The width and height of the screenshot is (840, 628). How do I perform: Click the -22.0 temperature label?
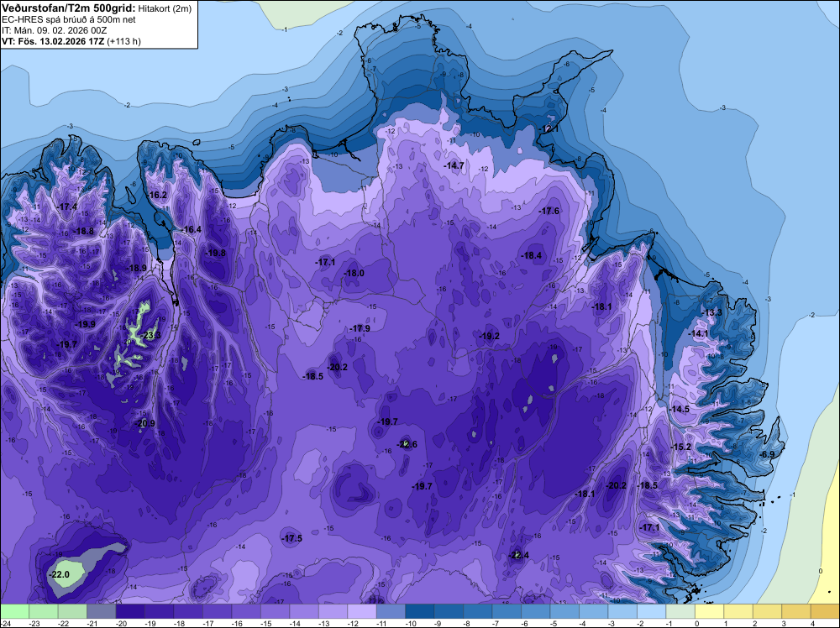click(60, 574)
